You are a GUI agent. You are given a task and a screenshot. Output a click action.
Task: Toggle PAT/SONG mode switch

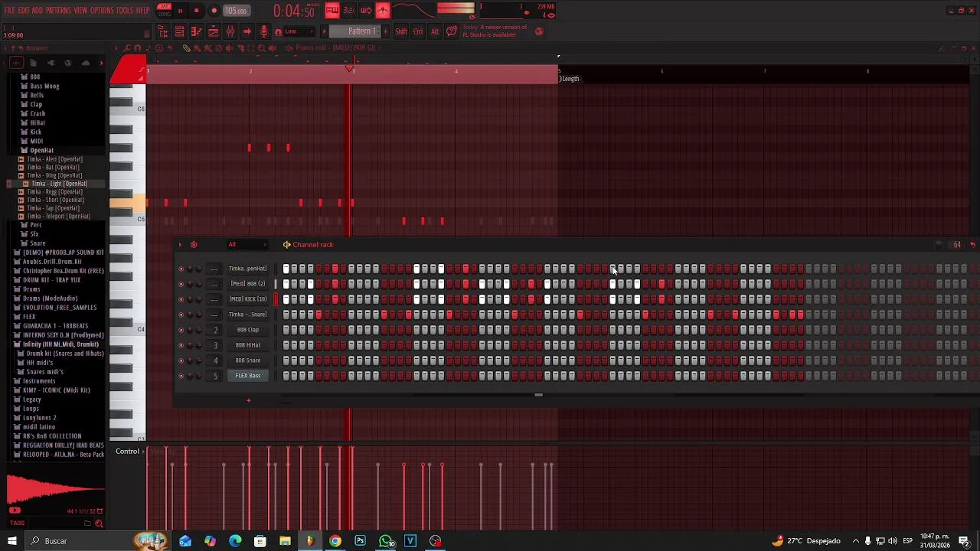[x=165, y=10]
